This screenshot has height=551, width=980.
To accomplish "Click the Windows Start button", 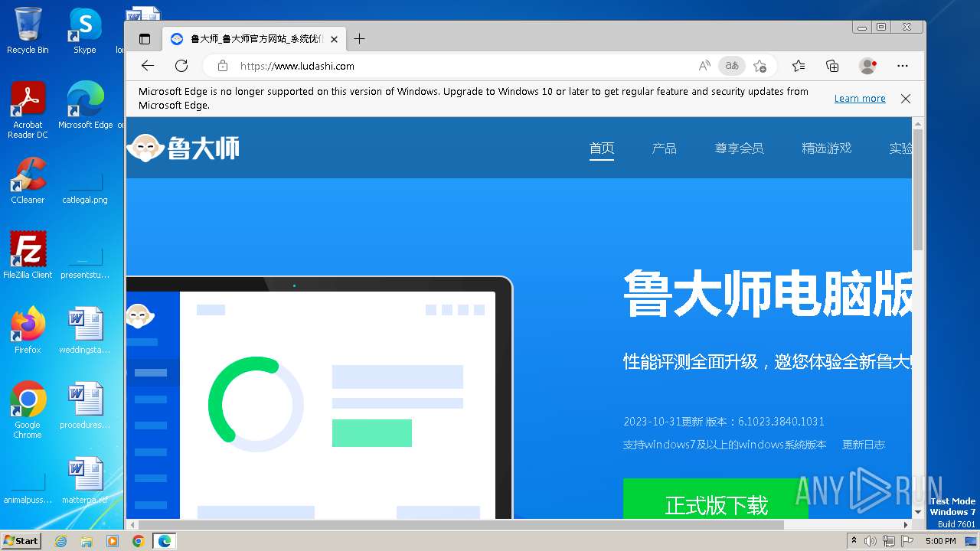I will tap(21, 541).
